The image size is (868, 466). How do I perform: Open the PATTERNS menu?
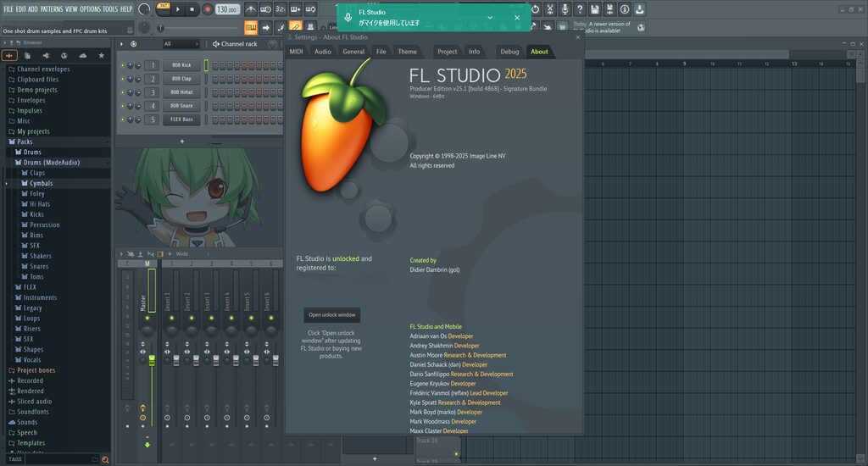tap(52, 8)
